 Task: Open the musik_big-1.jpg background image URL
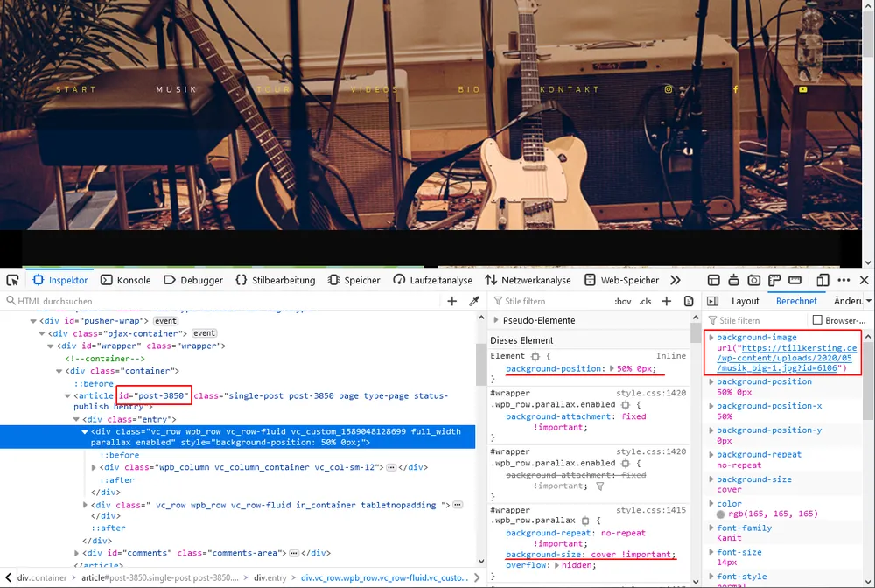787,358
